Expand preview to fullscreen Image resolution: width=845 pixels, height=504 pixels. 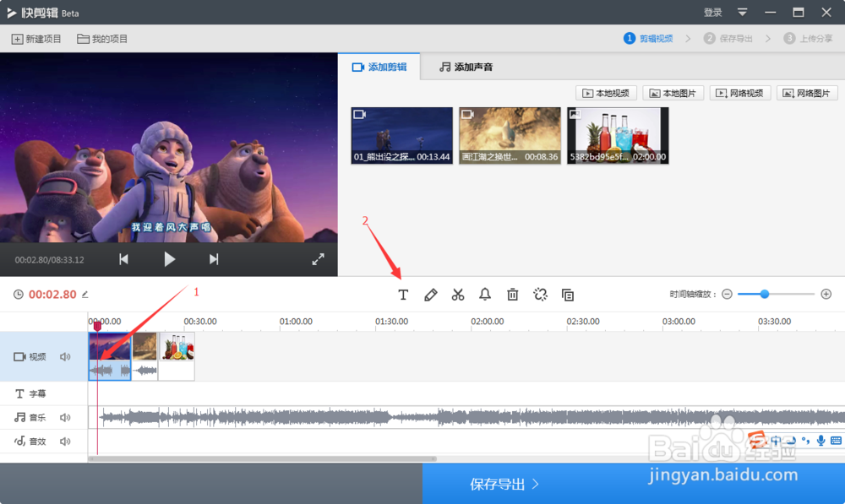(x=318, y=259)
